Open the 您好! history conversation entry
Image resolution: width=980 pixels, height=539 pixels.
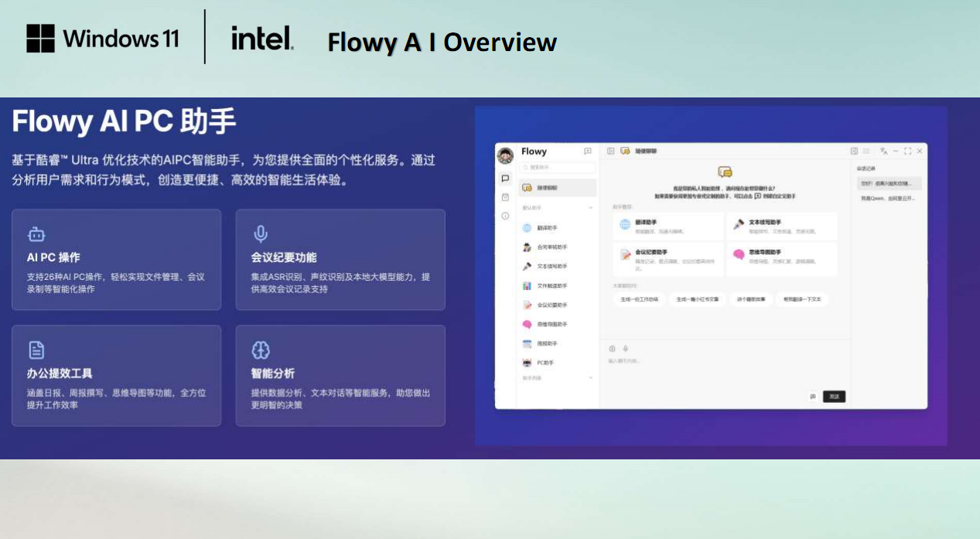point(889,184)
